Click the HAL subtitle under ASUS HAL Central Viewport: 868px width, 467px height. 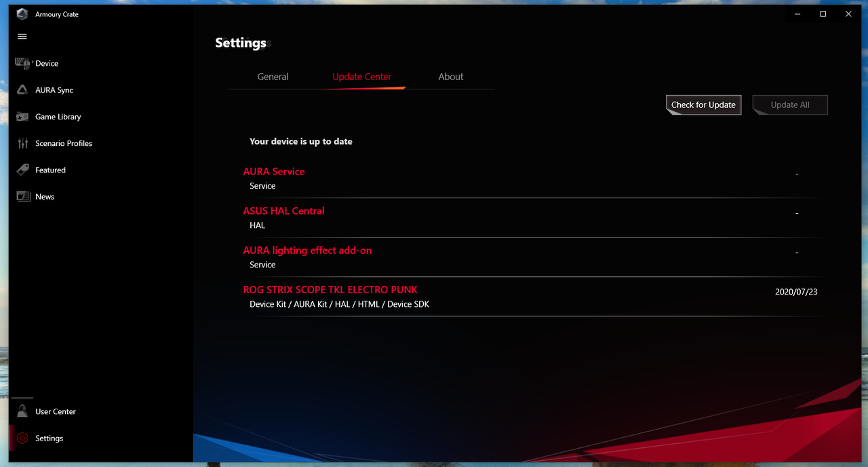pos(257,225)
